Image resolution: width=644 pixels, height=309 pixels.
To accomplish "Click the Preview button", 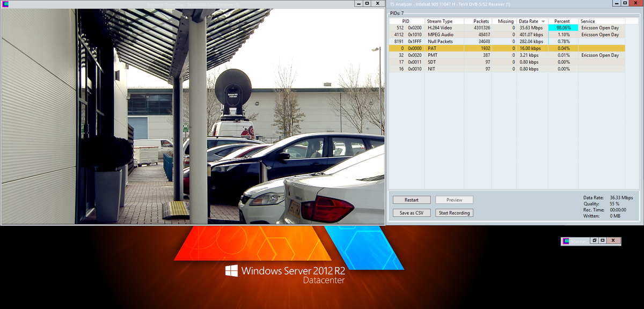I will click(454, 200).
